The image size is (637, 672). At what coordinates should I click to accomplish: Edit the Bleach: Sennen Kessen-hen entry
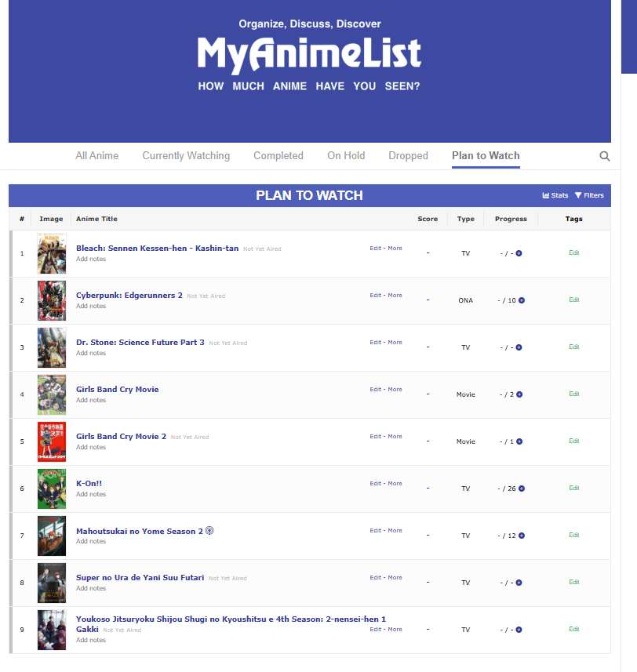coord(376,248)
